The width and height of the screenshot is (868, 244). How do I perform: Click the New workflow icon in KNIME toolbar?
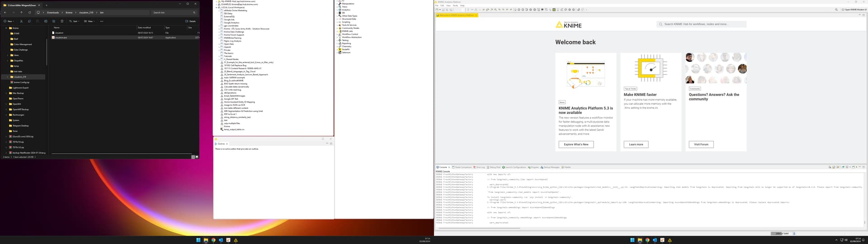(x=438, y=9)
